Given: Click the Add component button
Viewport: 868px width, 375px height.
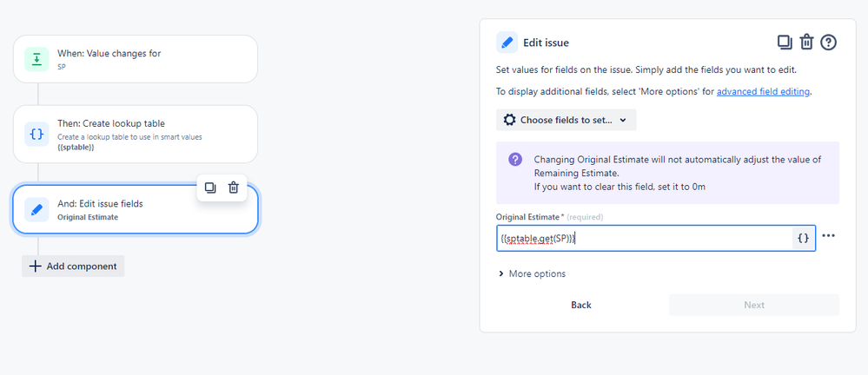Looking at the screenshot, I should tap(73, 266).
